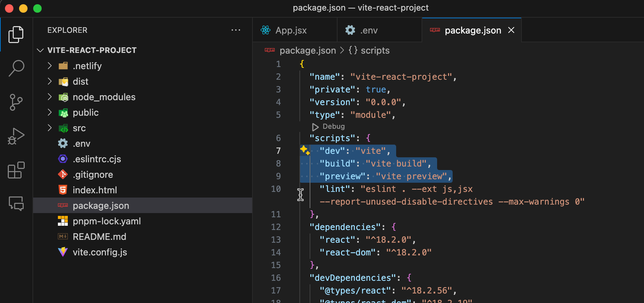
Task: Click the gear icon on .env tab
Action: [350, 30]
